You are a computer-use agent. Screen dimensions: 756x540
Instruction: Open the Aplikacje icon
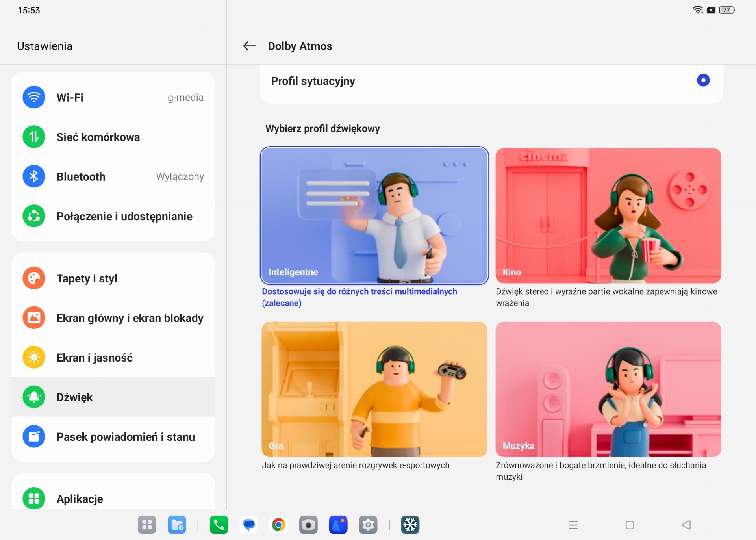34,499
